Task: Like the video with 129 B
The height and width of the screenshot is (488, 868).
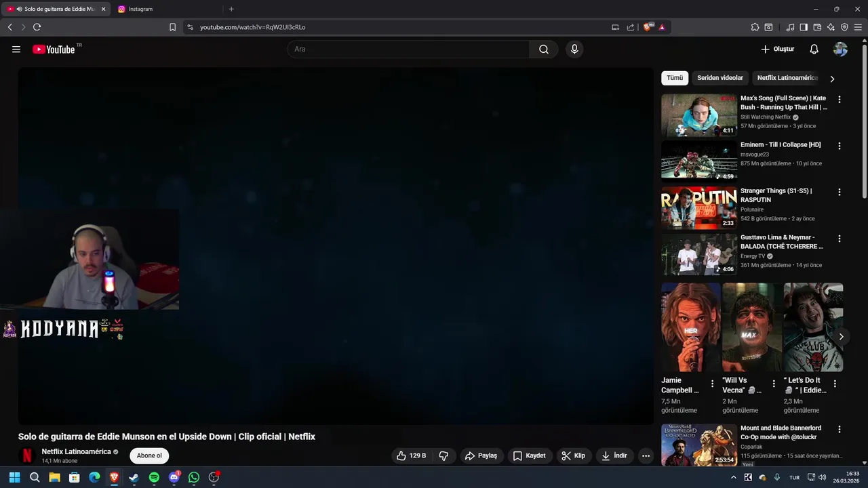Action: click(x=413, y=456)
